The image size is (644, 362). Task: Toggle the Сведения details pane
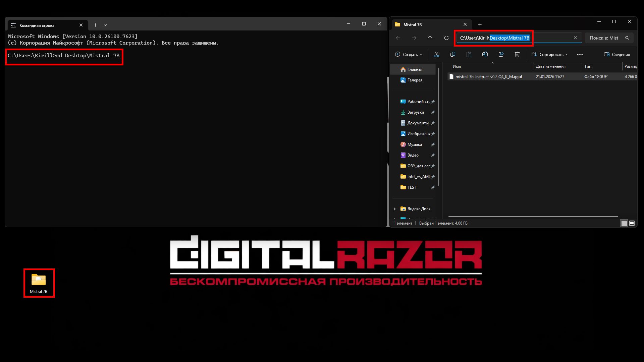(x=616, y=54)
